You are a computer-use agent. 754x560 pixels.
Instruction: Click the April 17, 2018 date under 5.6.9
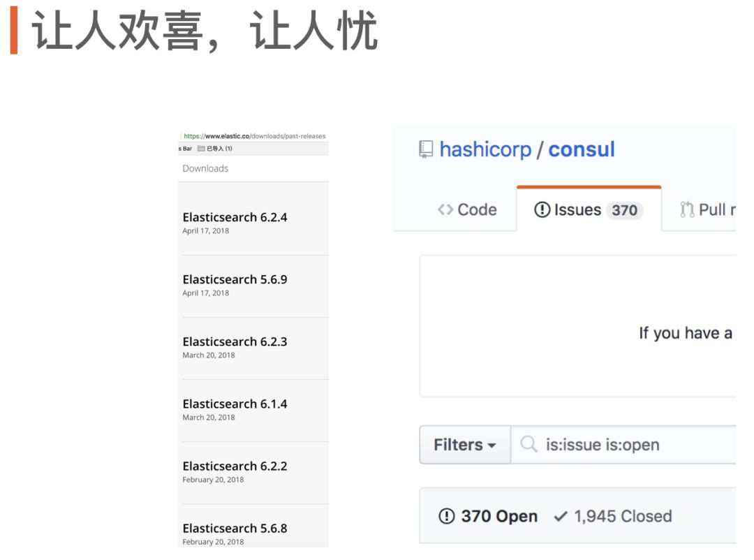click(205, 293)
